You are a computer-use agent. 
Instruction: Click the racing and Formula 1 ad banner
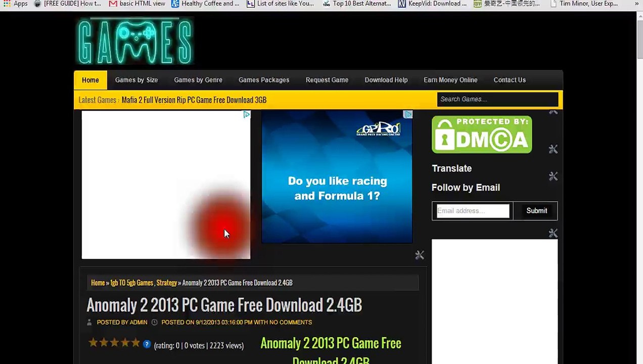(337, 177)
